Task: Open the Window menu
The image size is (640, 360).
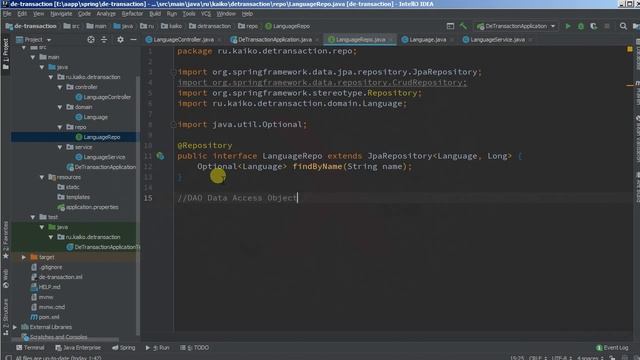Action: point(226,14)
